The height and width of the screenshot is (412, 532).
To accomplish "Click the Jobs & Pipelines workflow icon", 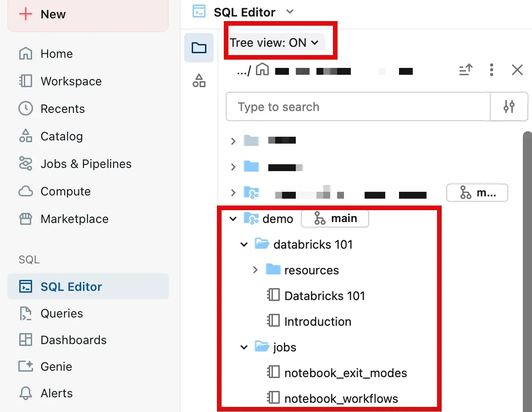I will pyautogui.click(x=25, y=164).
